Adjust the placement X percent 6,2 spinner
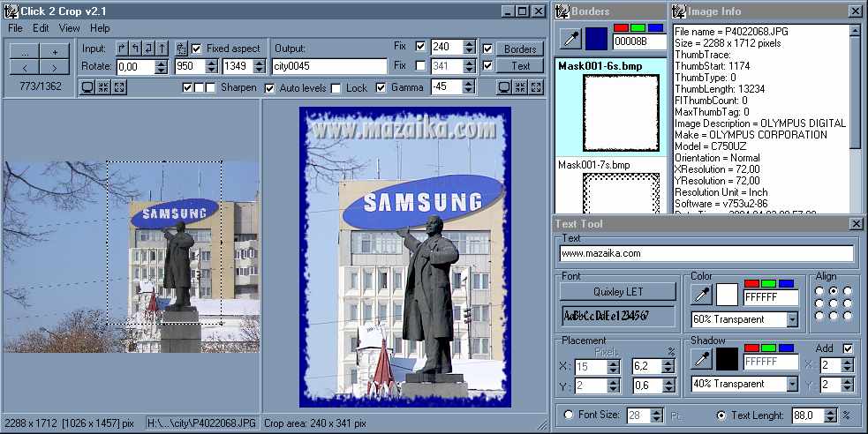Viewport: 868px width, 434px height. point(668,366)
